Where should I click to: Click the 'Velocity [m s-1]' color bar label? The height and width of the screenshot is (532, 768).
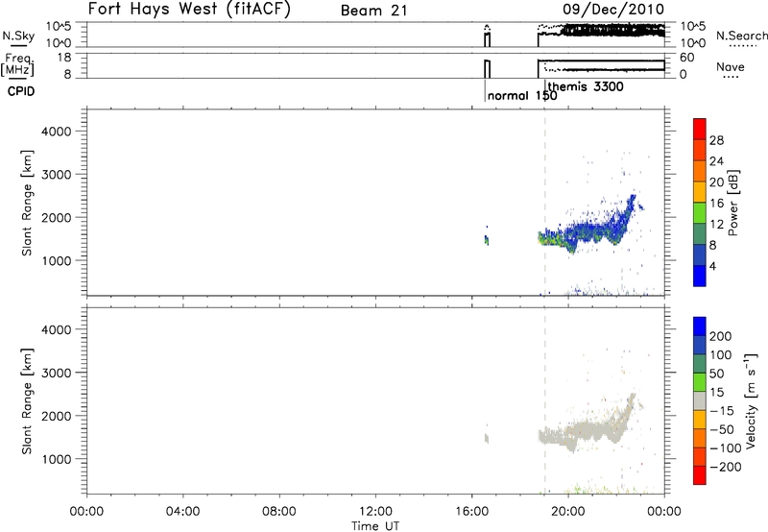pyautogui.click(x=750, y=400)
